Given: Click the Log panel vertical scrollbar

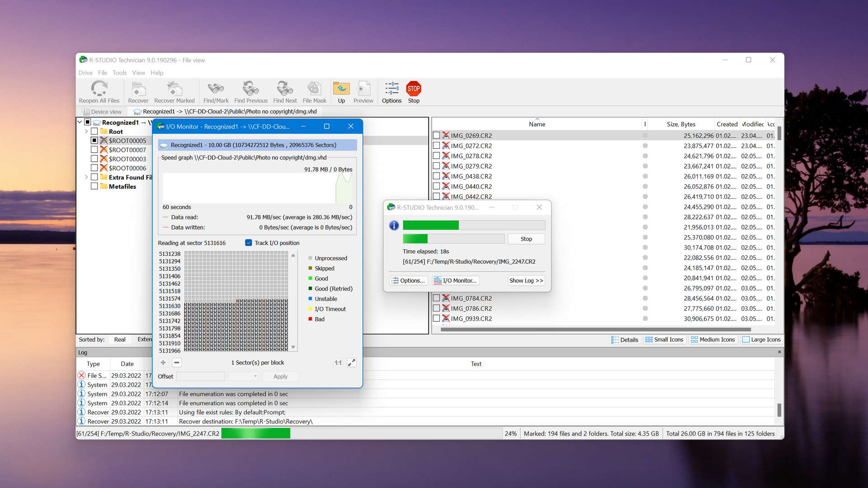Looking at the screenshot, I should tap(779, 410).
